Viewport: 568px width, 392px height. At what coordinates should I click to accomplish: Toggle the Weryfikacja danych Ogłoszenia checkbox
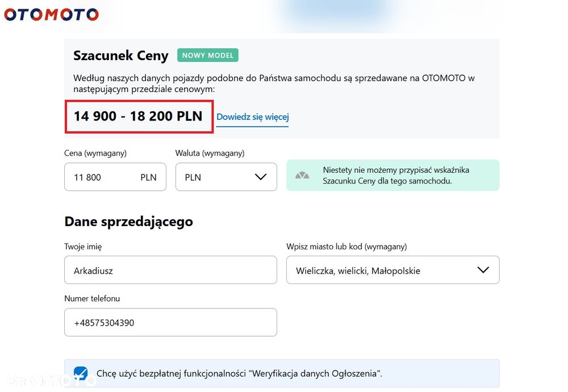(x=81, y=373)
